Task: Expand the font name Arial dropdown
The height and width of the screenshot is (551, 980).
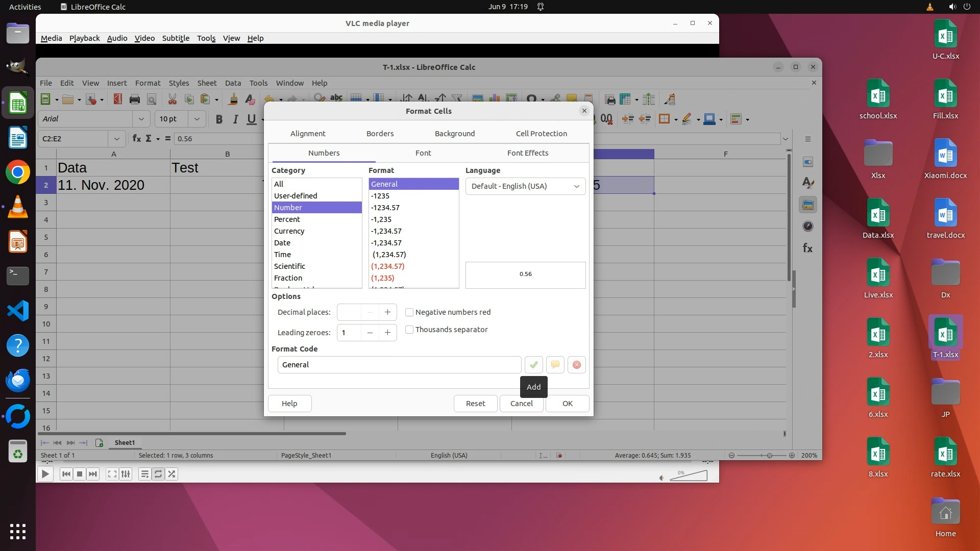Action: coord(141,119)
